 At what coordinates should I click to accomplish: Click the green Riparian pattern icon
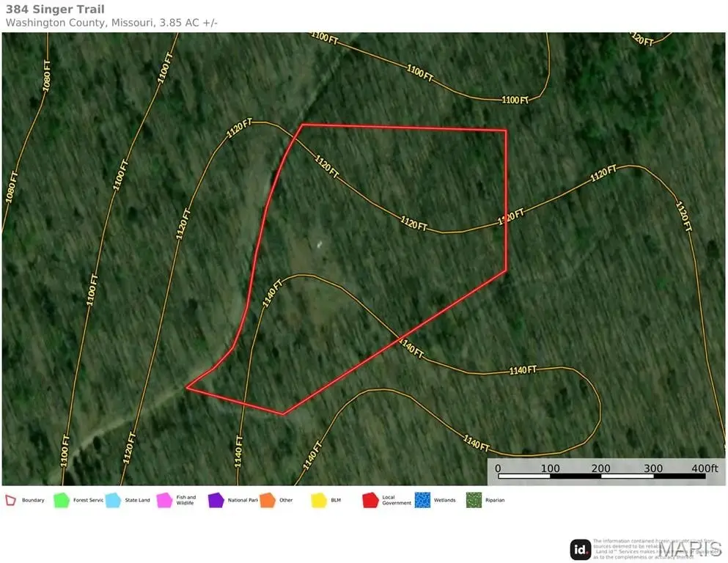click(x=474, y=500)
